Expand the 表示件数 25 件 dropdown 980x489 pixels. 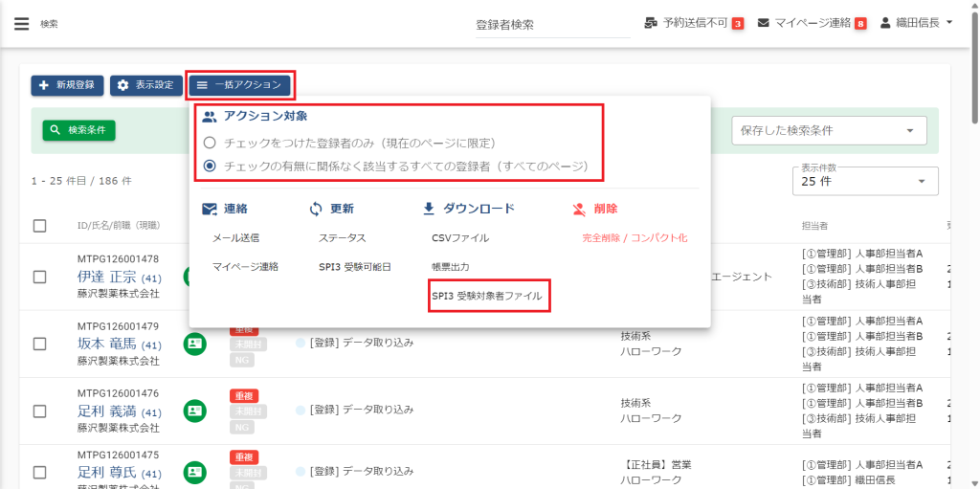(864, 181)
